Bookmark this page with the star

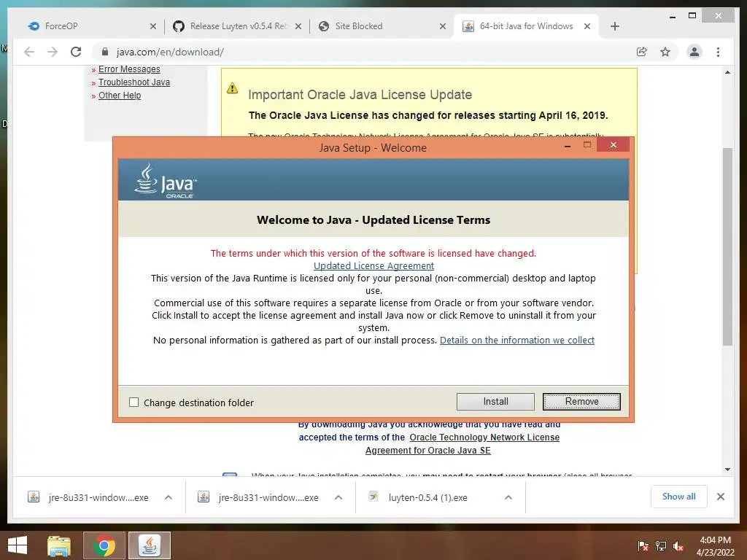(x=665, y=52)
